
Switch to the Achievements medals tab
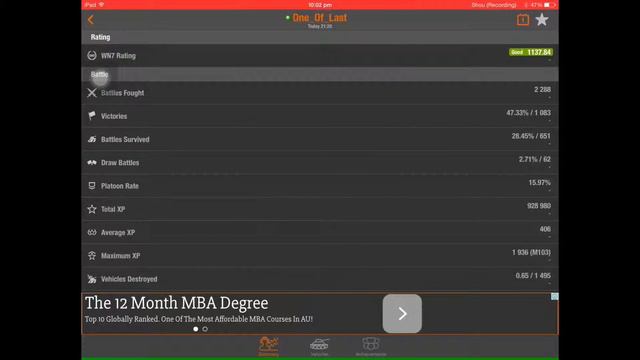tap(371, 347)
